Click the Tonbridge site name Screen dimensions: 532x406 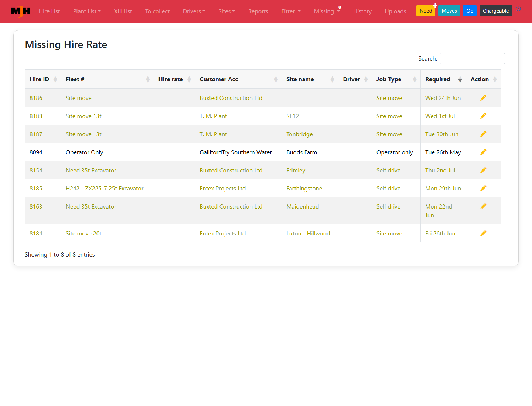click(x=300, y=134)
